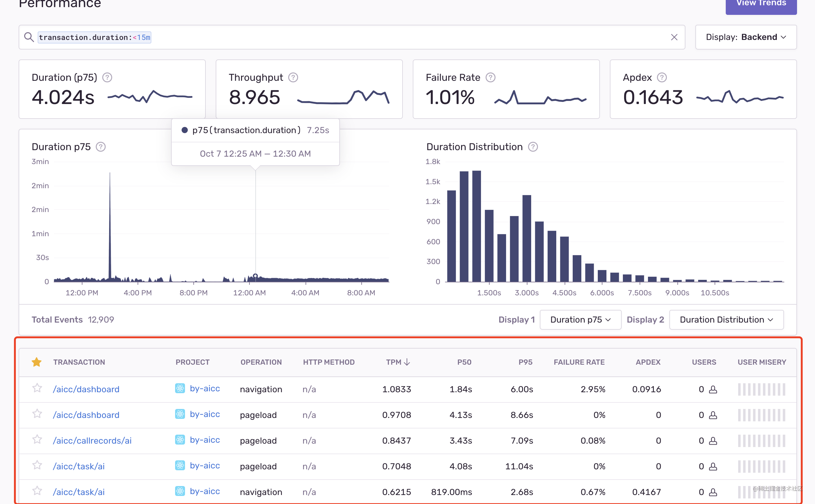
Task: Click the TPM sort arrow icon
Action: pyautogui.click(x=407, y=362)
